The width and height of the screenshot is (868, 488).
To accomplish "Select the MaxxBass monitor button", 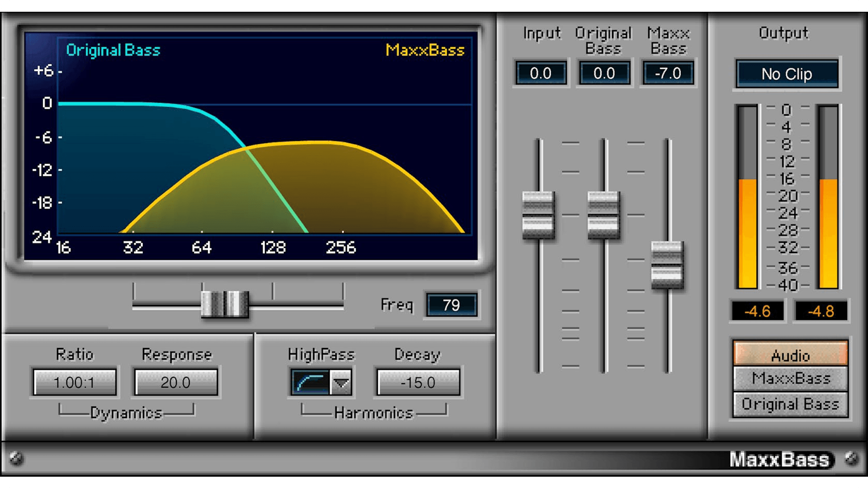I will tap(790, 379).
